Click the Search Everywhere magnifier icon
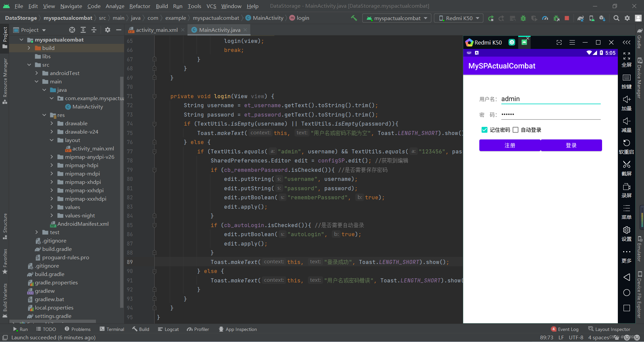Image resolution: width=644 pixels, height=342 pixels. (x=616, y=18)
